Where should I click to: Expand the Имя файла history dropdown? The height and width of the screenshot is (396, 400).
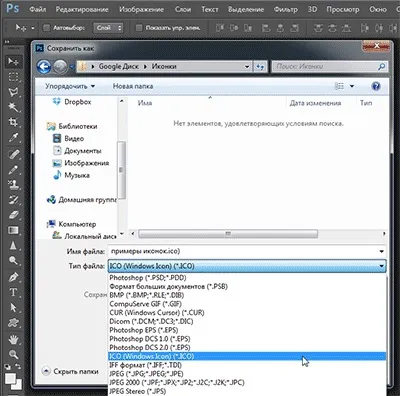381,251
